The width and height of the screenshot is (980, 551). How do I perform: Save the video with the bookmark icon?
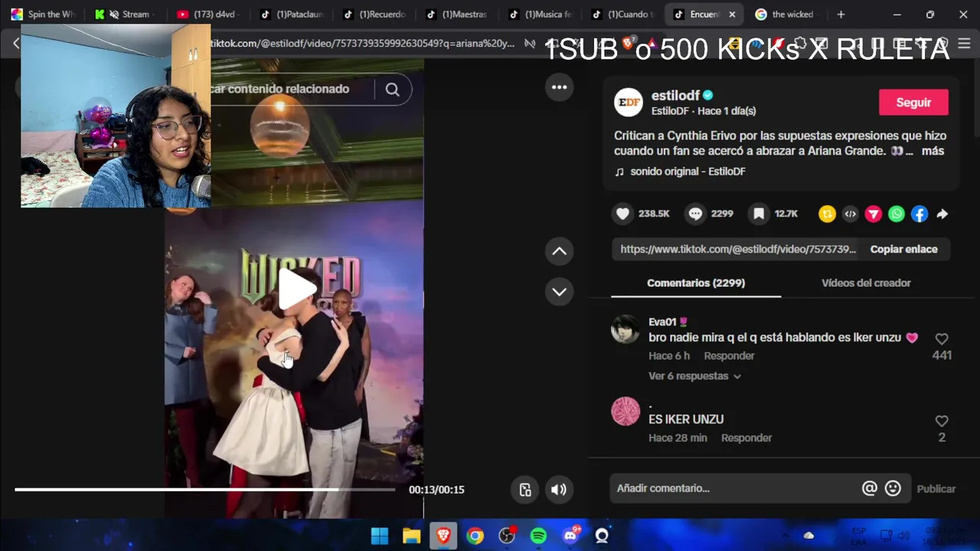(x=759, y=214)
